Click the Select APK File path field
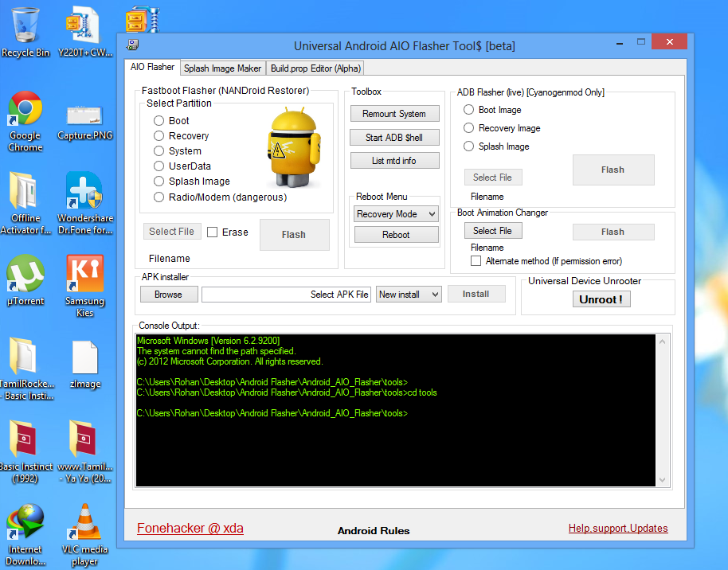728x570 pixels. point(286,295)
